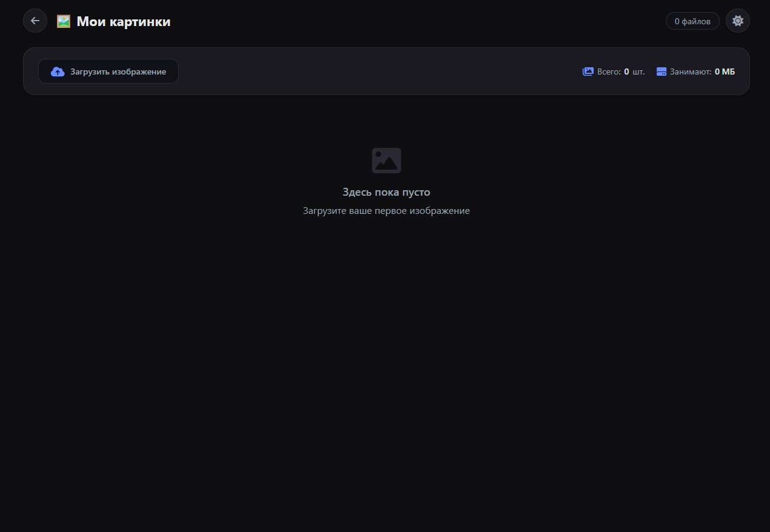
Task: Click the 0 файлов badge
Action: click(692, 21)
